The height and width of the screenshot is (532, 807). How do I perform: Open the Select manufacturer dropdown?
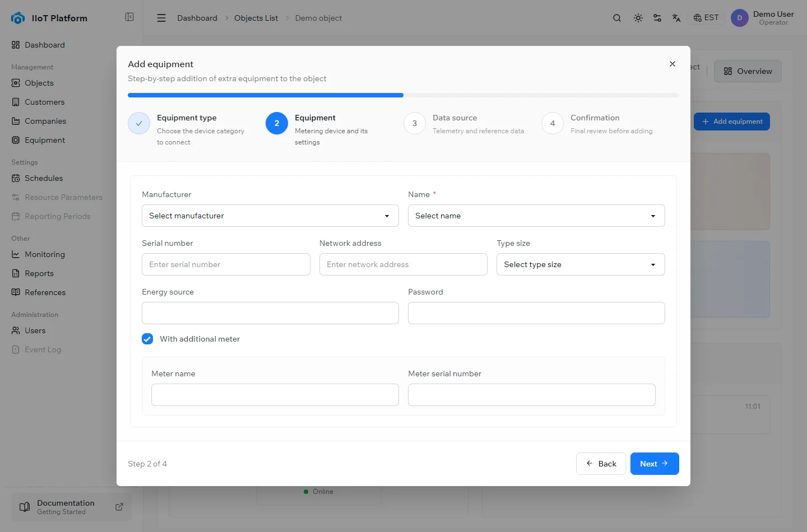click(270, 216)
